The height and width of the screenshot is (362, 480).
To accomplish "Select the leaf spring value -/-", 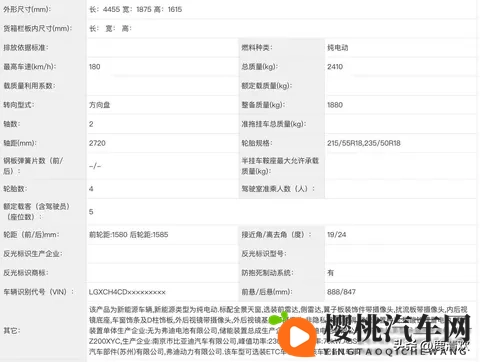I will pos(95,166).
